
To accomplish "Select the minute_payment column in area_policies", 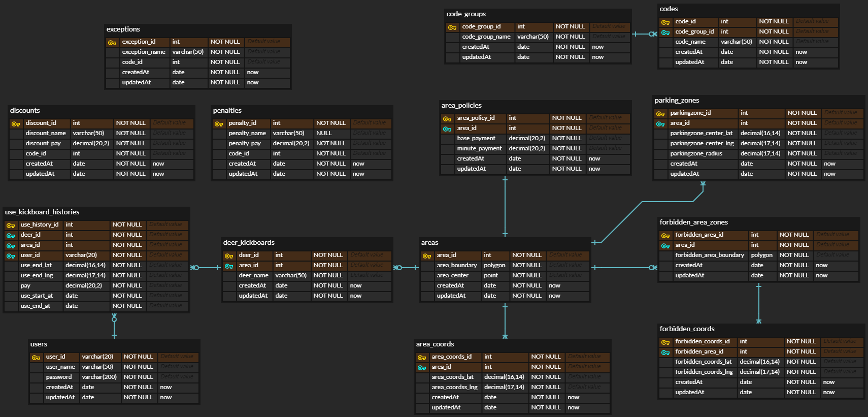I will [x=480, y=148].
